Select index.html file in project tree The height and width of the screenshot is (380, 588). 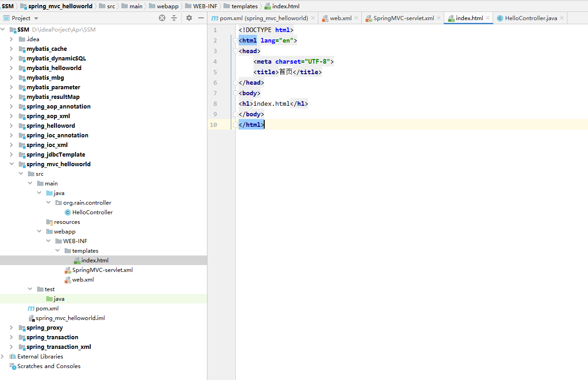[95, 260]
